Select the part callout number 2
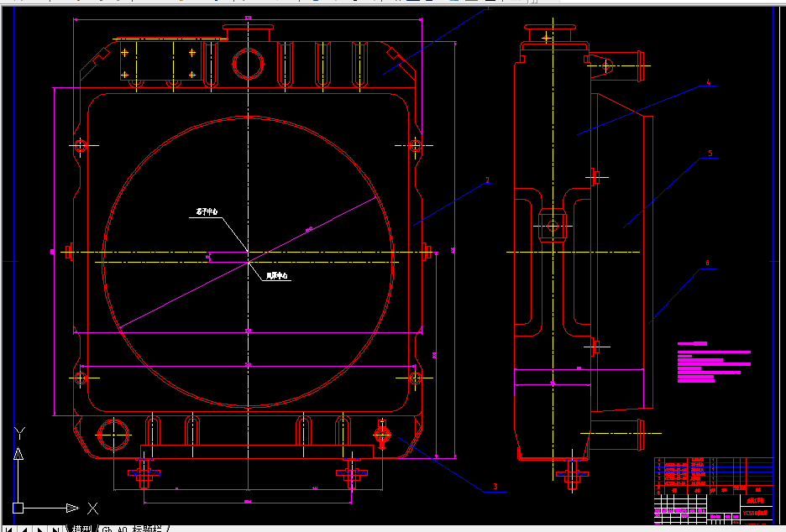 point(487,180)
